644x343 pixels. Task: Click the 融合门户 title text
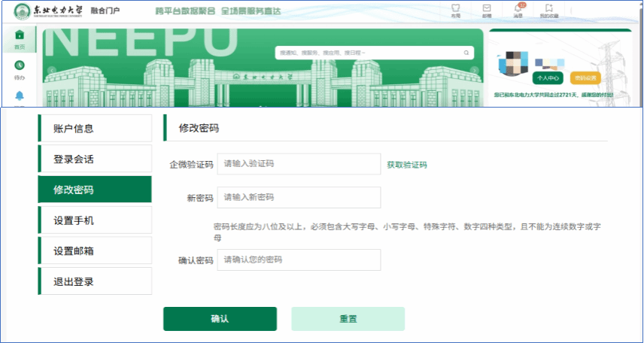(x=105, y=11)
